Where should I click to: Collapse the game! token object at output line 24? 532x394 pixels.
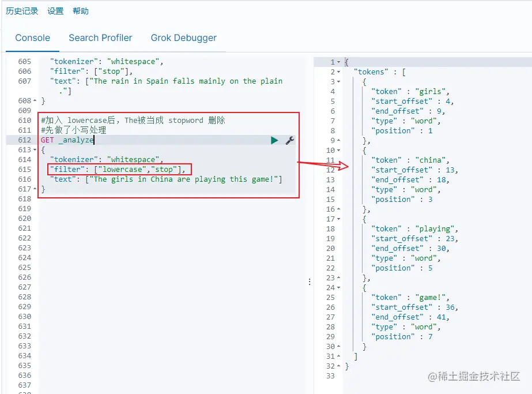(x=338, y=288)
